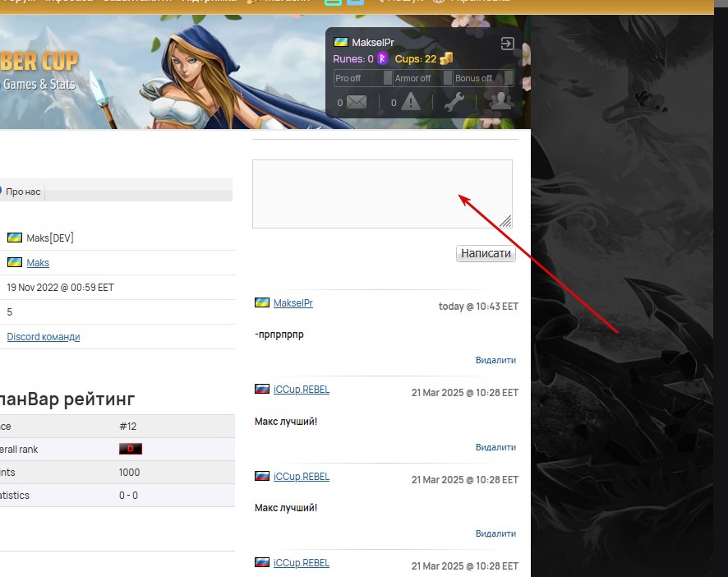Open the MakselPr commenter profile link
The width and height of the screenshot is (728, 577).
[x=293, y=303]
